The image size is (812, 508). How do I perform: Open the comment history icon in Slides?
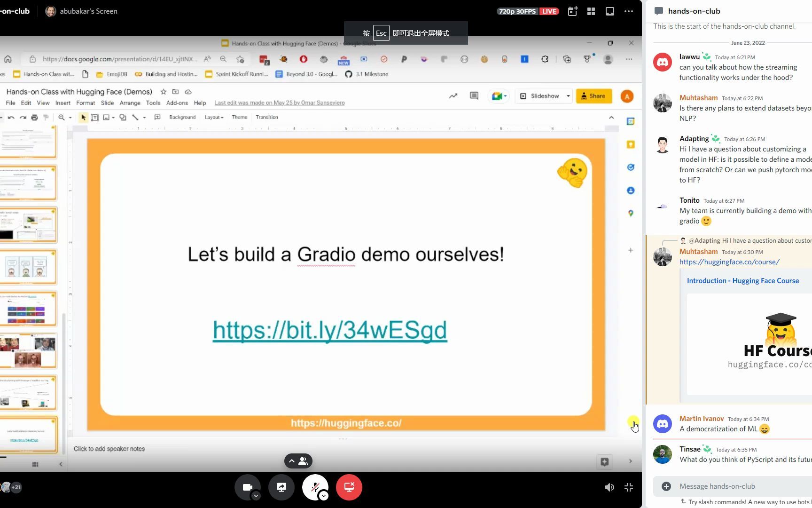point(474,96)
